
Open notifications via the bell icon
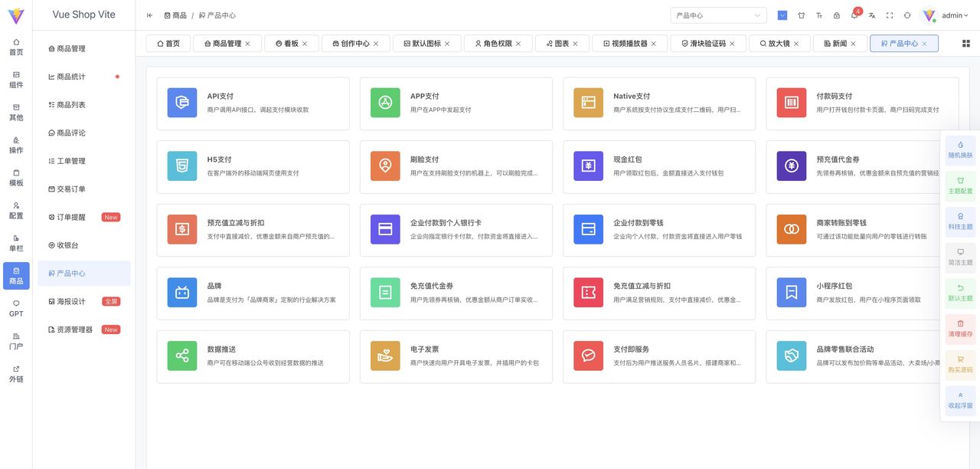(x=855, y=15)
